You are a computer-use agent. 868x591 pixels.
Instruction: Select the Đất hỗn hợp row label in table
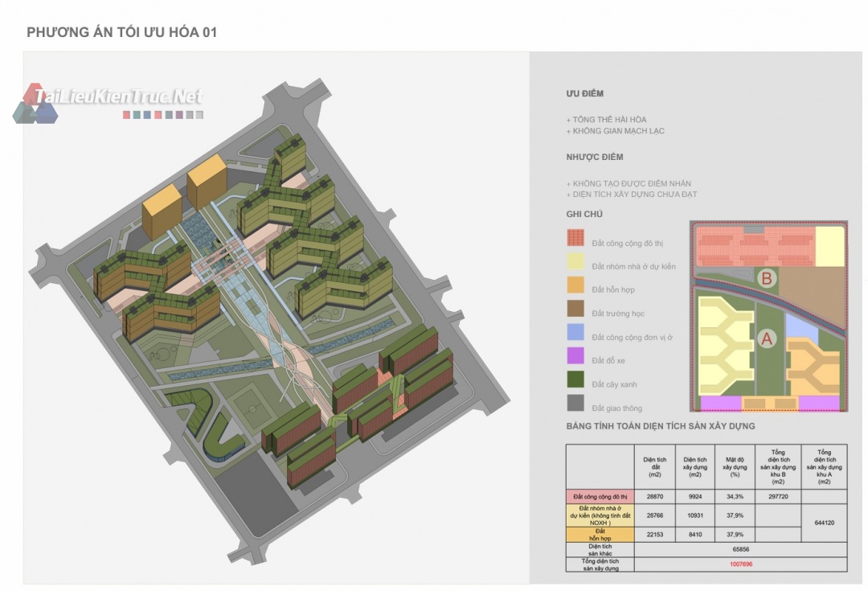[600, 535]
